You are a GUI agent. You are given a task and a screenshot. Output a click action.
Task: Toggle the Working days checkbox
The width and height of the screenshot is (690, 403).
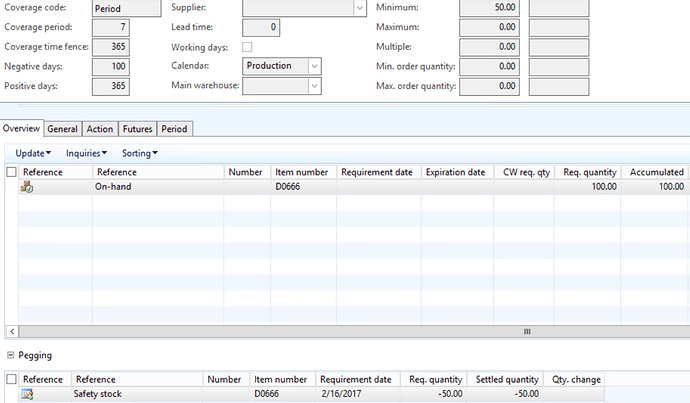point(247,47)
